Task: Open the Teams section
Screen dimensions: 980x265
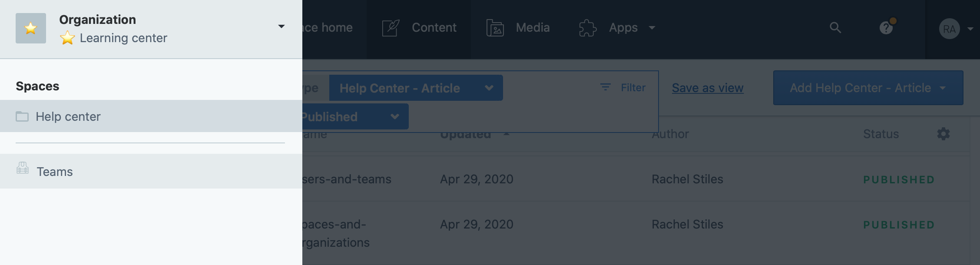Action: pos(151,171)
